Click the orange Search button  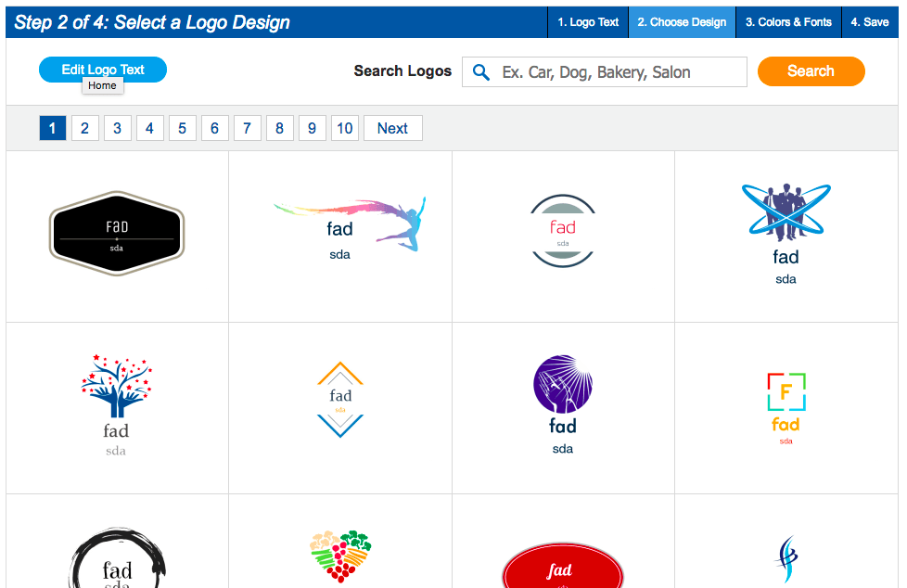(x=811, y=71)
